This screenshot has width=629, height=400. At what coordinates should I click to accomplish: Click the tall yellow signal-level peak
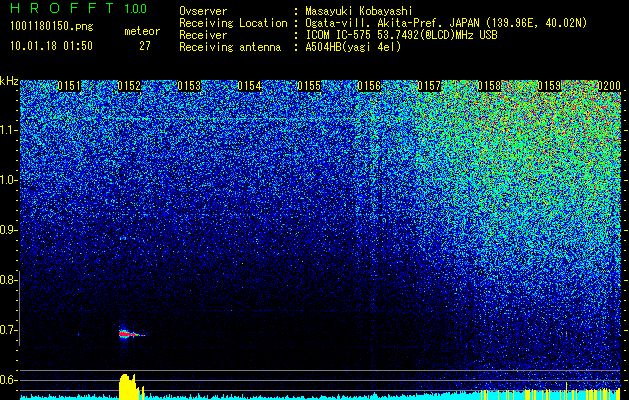click(x=128, y=386)
